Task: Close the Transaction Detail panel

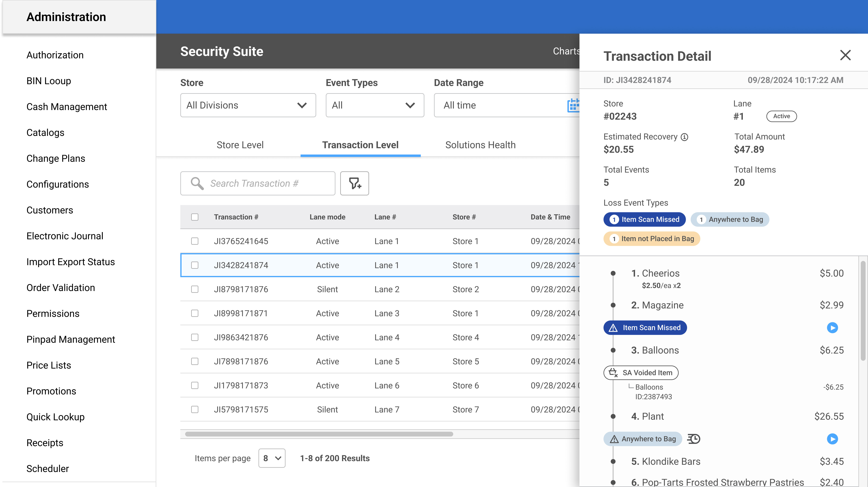Action: click(845, 55)
